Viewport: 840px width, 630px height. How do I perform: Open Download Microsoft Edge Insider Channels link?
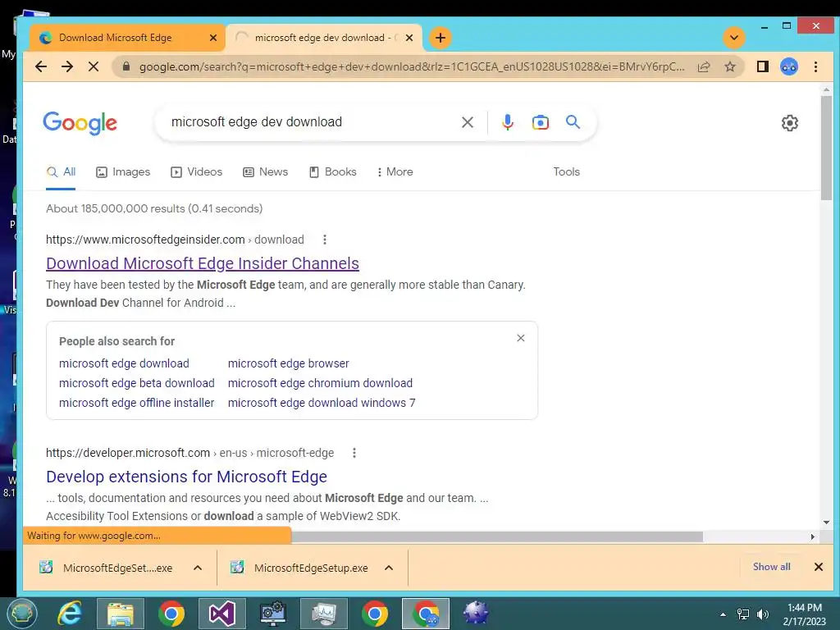click(x=203, y=263)
